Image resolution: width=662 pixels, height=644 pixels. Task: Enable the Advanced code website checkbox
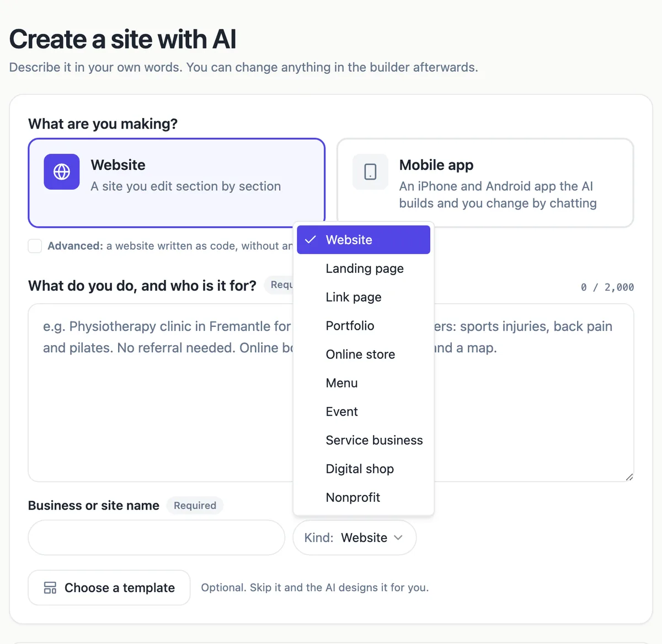[x=35, y=246]
